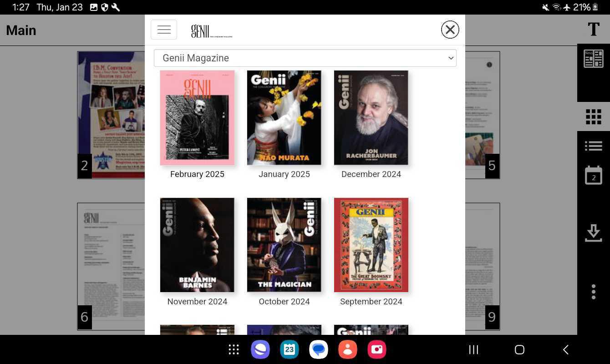Open the issue calendar icon
This screenshot has width=610, height=364.
click(x=594, y=175)
